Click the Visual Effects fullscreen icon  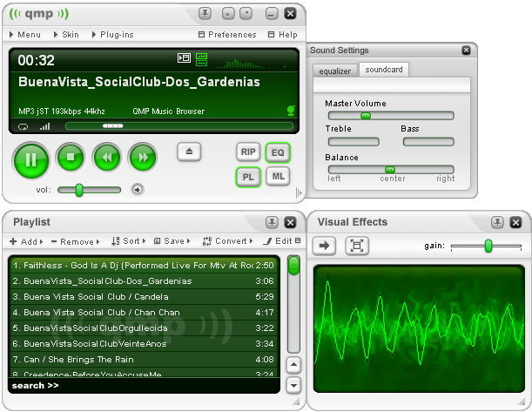(356, 247)
